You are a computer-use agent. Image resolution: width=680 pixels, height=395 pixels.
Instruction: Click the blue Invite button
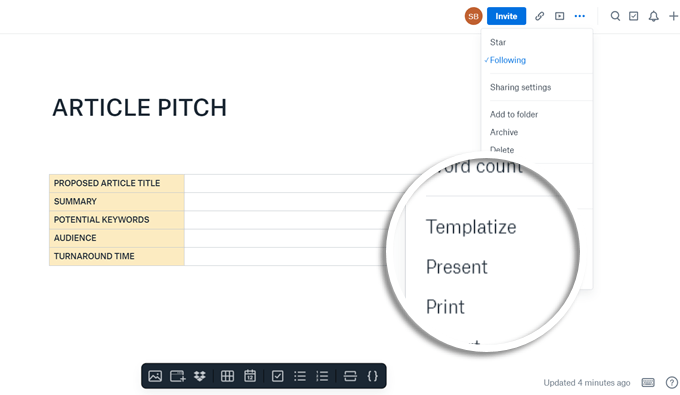pyautogui.click(x=506, y=16)
